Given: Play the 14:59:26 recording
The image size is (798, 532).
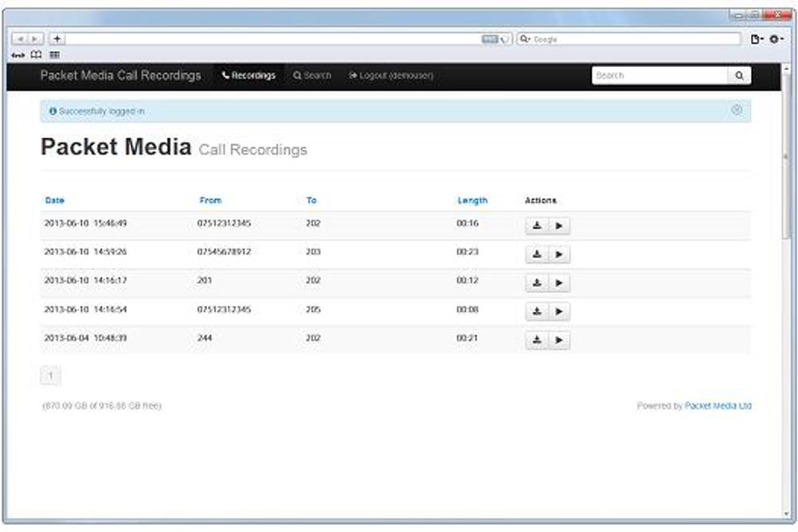Looking at the screenshot, I should (x=559, y=254).
